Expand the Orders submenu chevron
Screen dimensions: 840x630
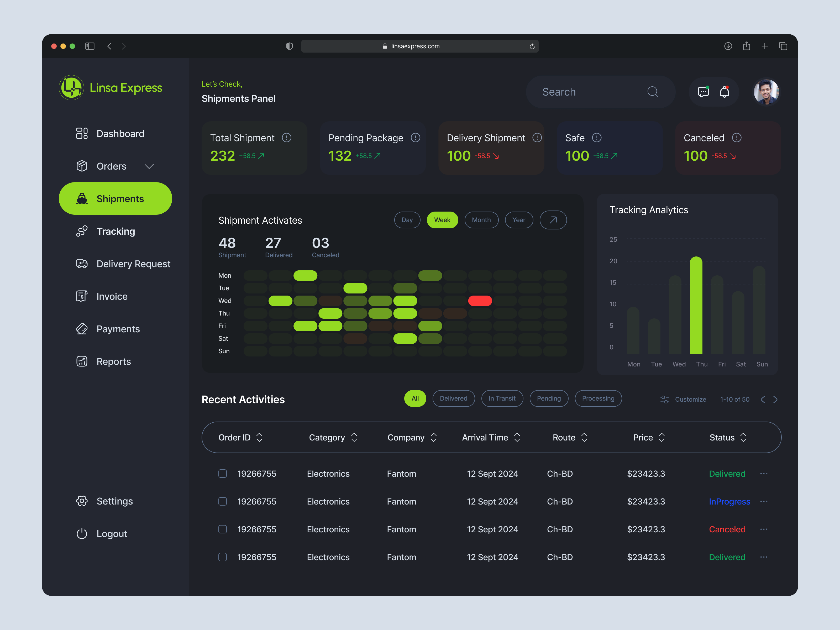tap(149, 166)
